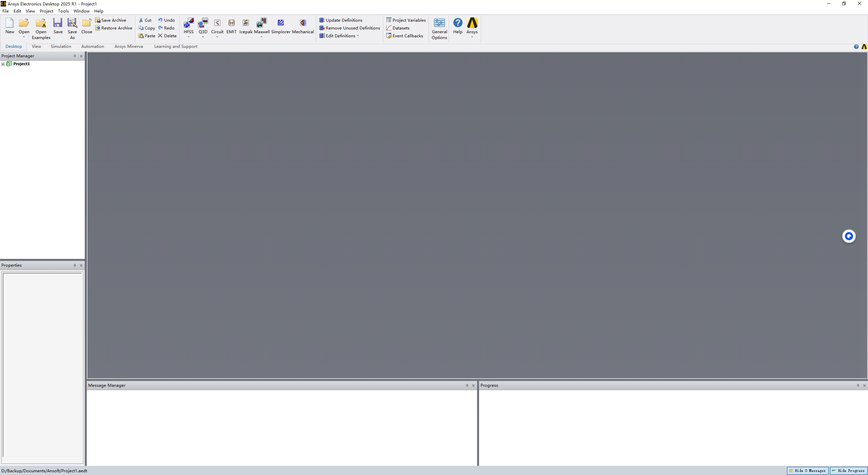Screen dimensions: 868x475
Task: Open the Edit Definitions dropdown arrow
Action: coord(358,36)
